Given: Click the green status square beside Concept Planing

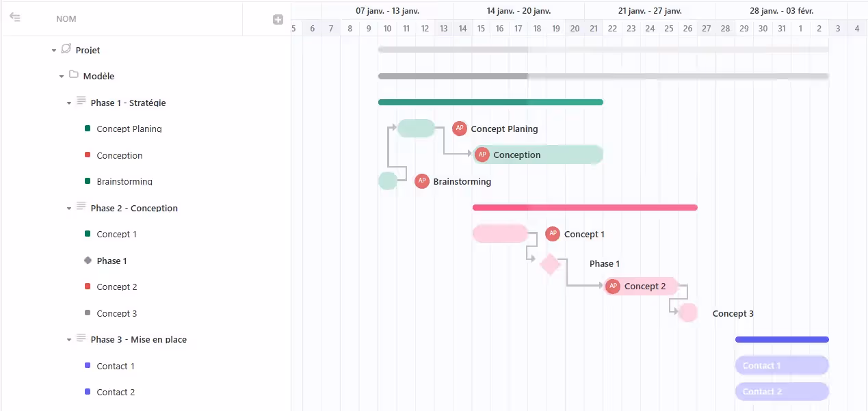Looking at the screenshot, I should click(x=88, y=129).
